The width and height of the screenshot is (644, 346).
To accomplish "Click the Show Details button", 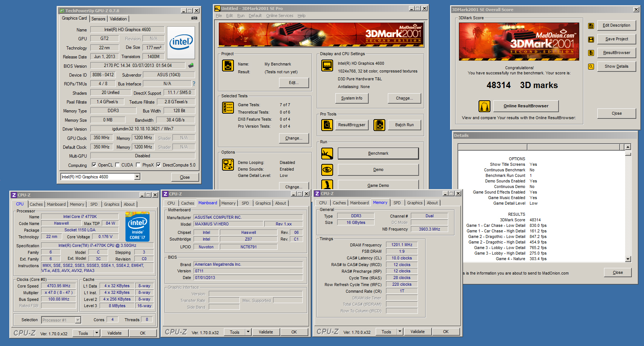I will pyautogui.click(x=617, y=67).
